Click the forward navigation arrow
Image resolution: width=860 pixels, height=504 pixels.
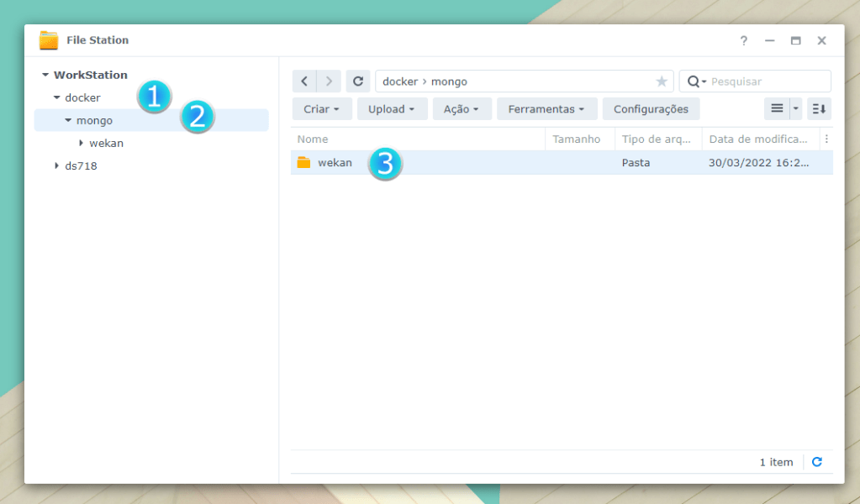tap(330, 81)
